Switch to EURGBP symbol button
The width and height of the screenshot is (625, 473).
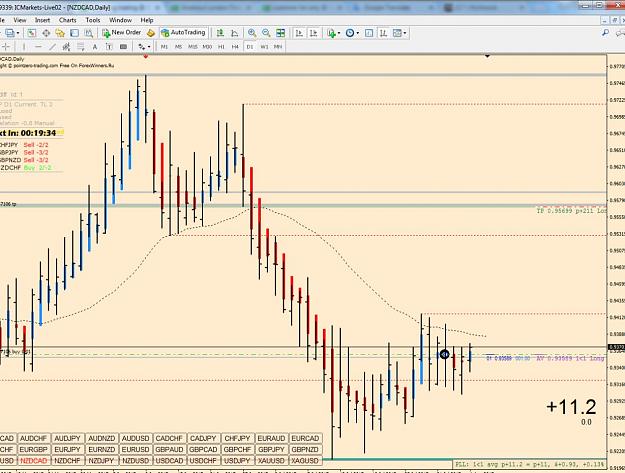click(x=33, y=449)
